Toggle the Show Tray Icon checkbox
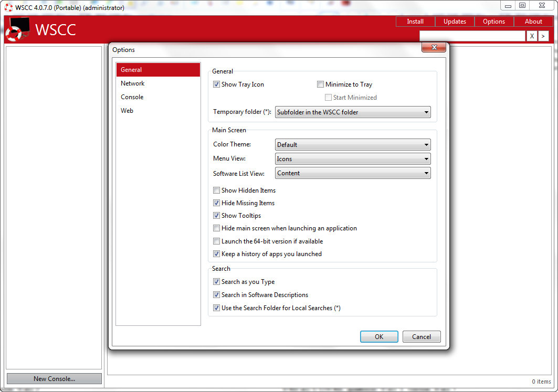 click(216, 84)
